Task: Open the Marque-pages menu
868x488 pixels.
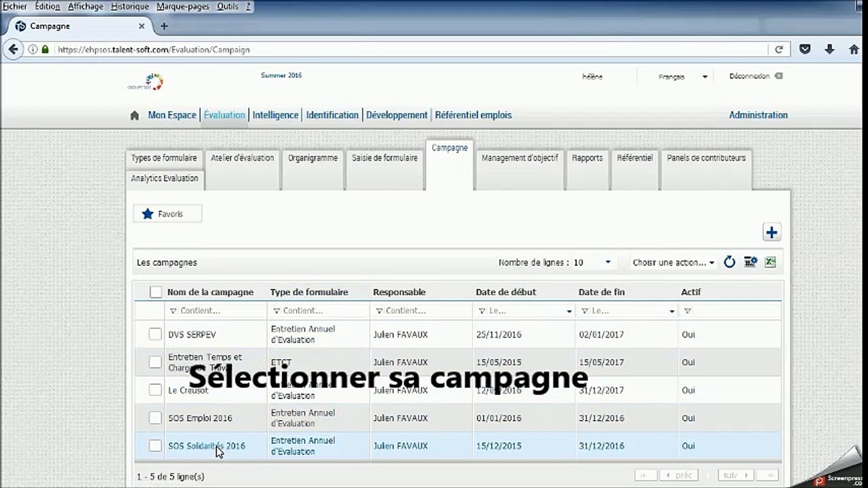Action: coord(183,6)
